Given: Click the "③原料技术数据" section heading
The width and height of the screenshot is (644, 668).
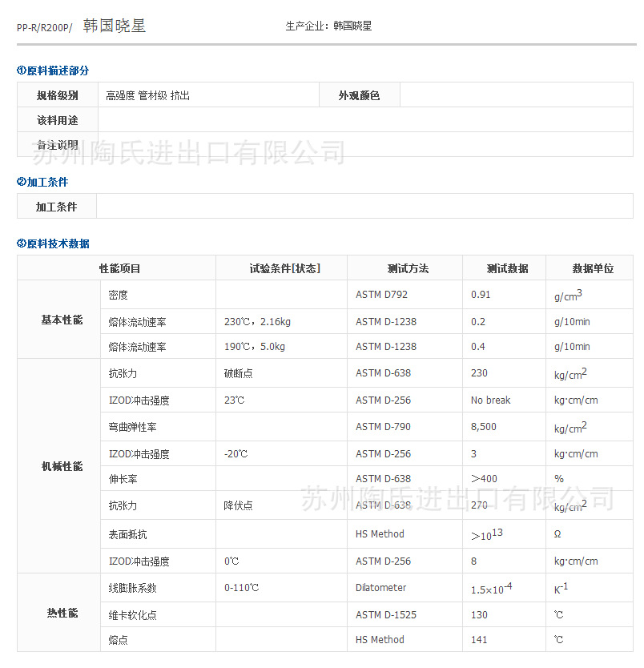Looking at the screenshot, I should (x=53, y=243).
